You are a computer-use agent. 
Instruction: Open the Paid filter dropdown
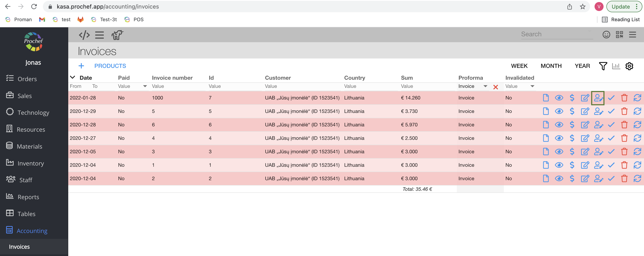pyautogui.click(x=145, y=86)
